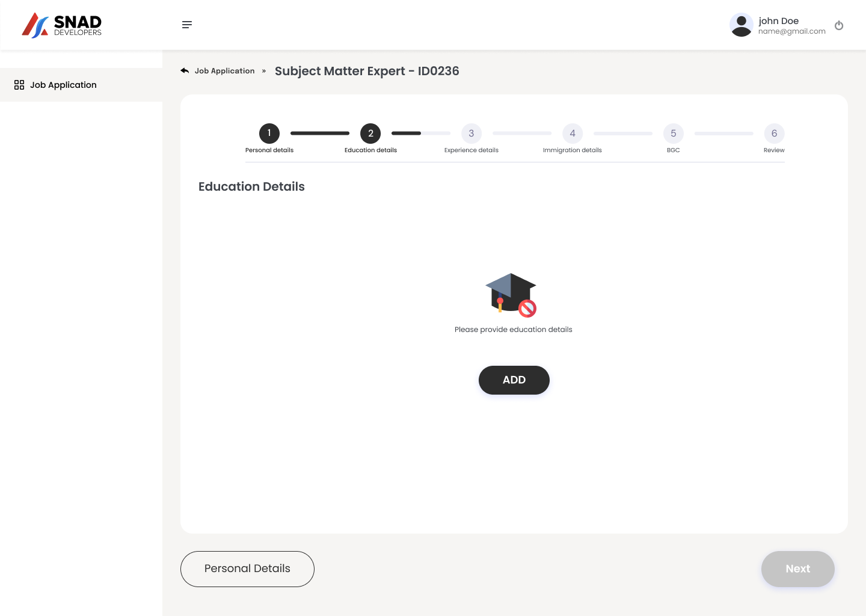Click the Job Application grid icon in sidebar

(x=19, y=85)
